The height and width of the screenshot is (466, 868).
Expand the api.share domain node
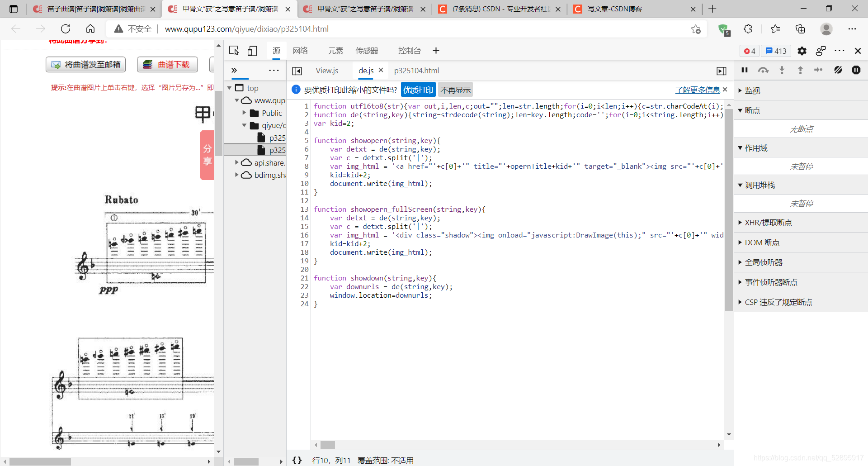(x=237, y=162)
